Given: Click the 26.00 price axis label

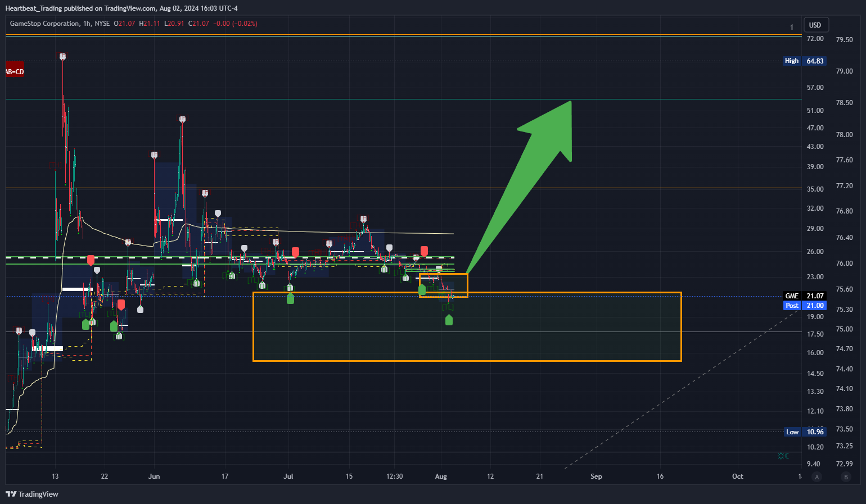Looking at the screenshot, I should pos(815,252).
